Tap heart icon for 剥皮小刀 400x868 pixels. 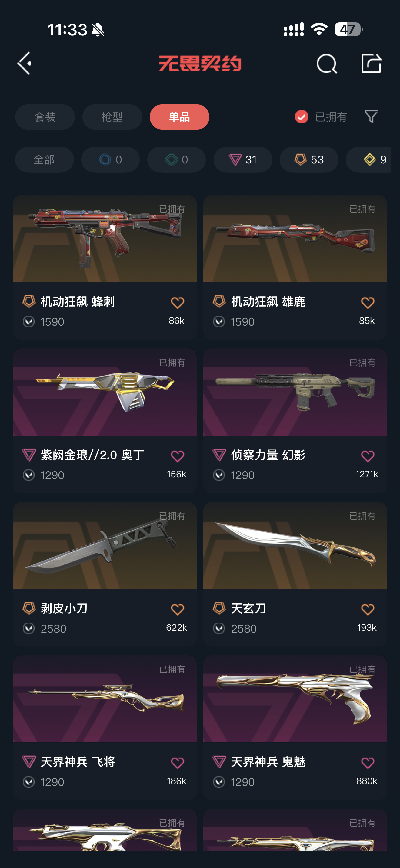pyautogui.click(x=177, y=609)
